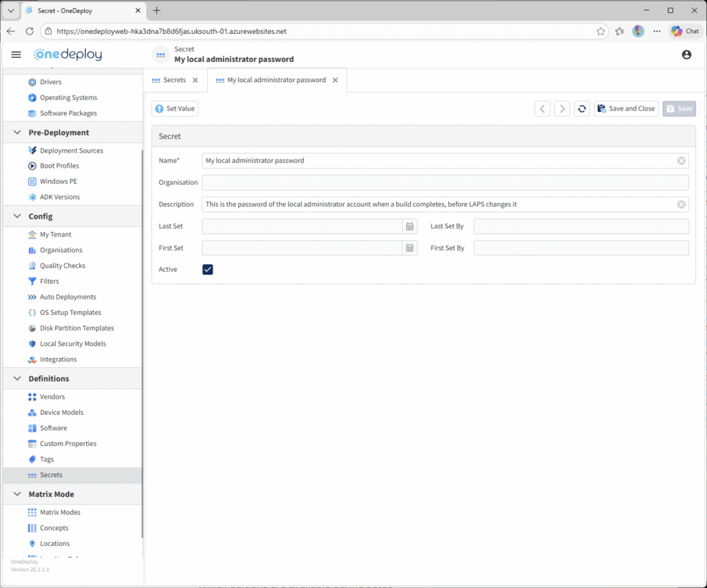
Task: Click the Local Security Models shield icon
Action: [32, 344]
